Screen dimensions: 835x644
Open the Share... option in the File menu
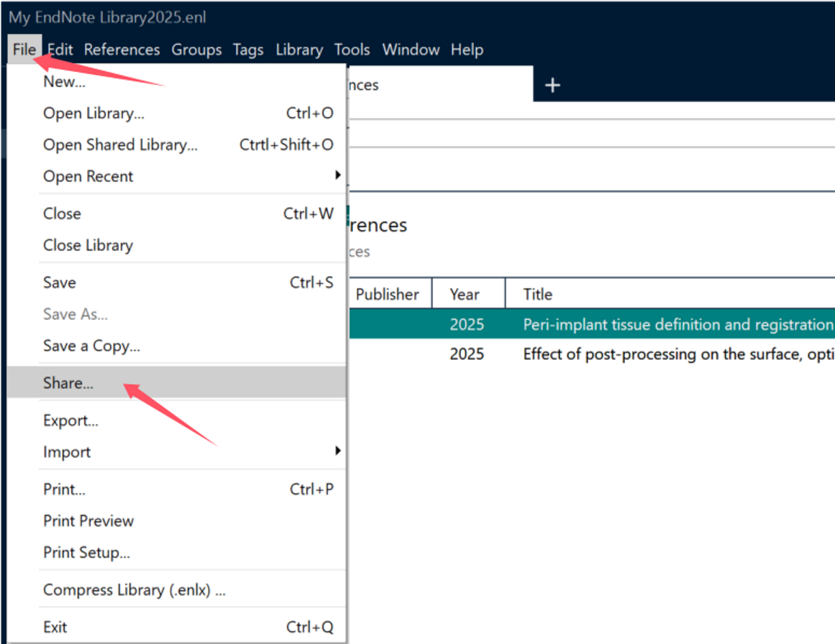click(68, 382)
